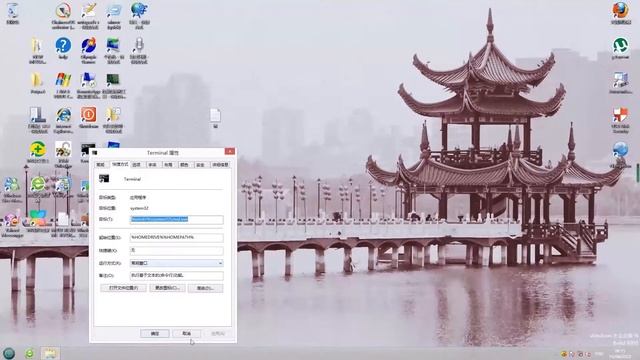
Task: Select the microphone shortcut on the desktop
Action: click(139, 45)
